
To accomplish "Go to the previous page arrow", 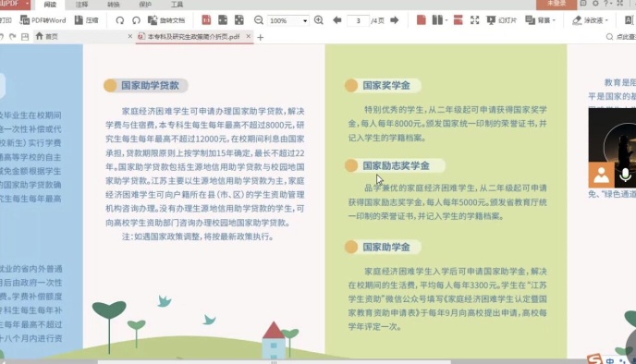I will pyautogui.click(x=337, y=19).
